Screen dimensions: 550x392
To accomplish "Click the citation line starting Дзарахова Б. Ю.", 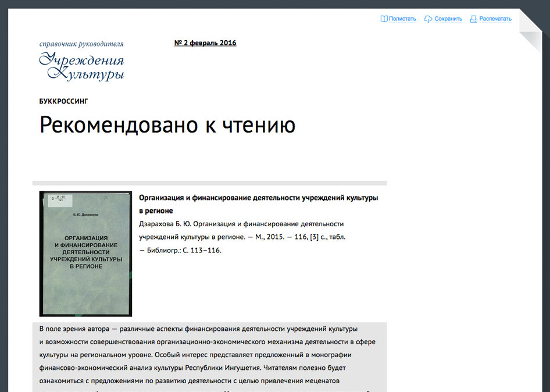I will [x=241, y=224].
